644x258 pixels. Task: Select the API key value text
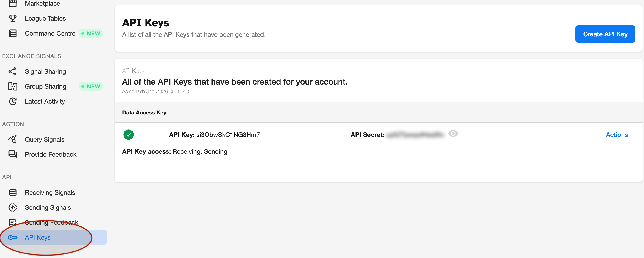pyautogui.click(x=228, y=135)
